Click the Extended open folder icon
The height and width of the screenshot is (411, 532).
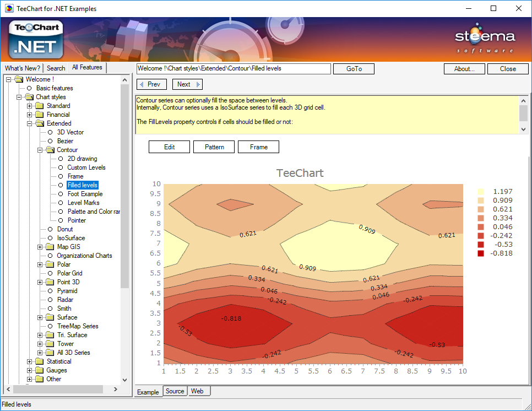(40, 123)
